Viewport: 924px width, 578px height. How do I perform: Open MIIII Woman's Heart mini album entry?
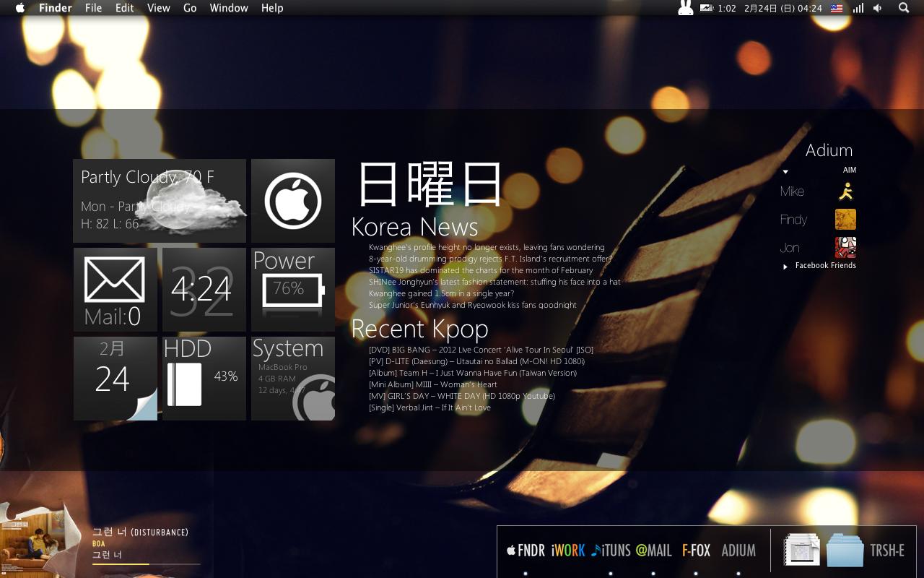coord(433,384)
